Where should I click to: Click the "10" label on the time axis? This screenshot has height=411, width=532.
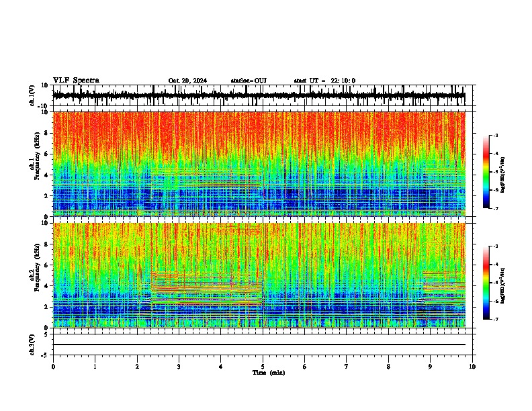472,367
